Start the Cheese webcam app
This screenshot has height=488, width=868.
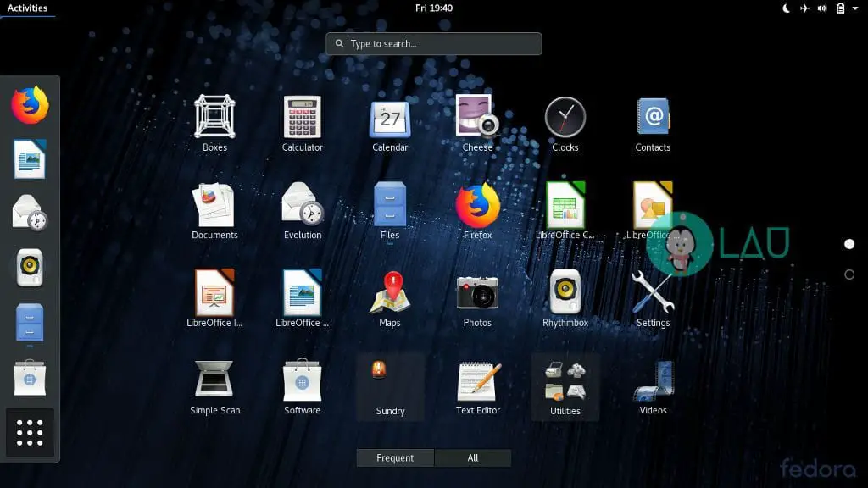(x=477, y=123)
